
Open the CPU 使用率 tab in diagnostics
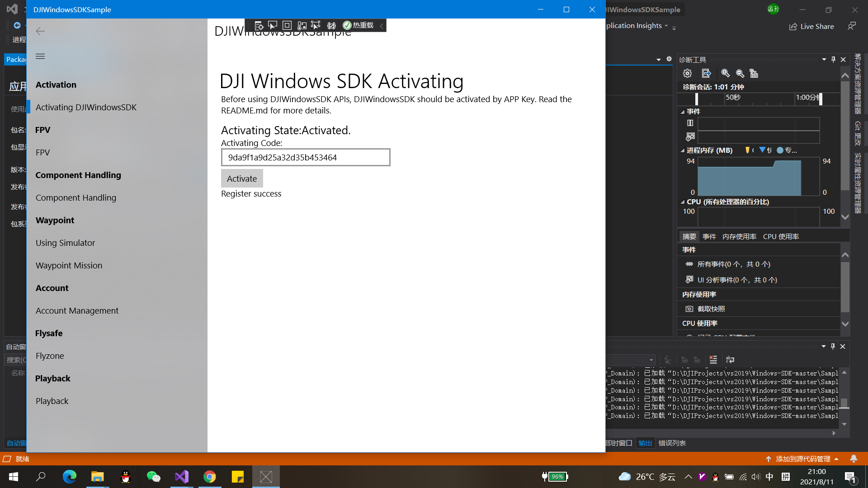(781, 236)
